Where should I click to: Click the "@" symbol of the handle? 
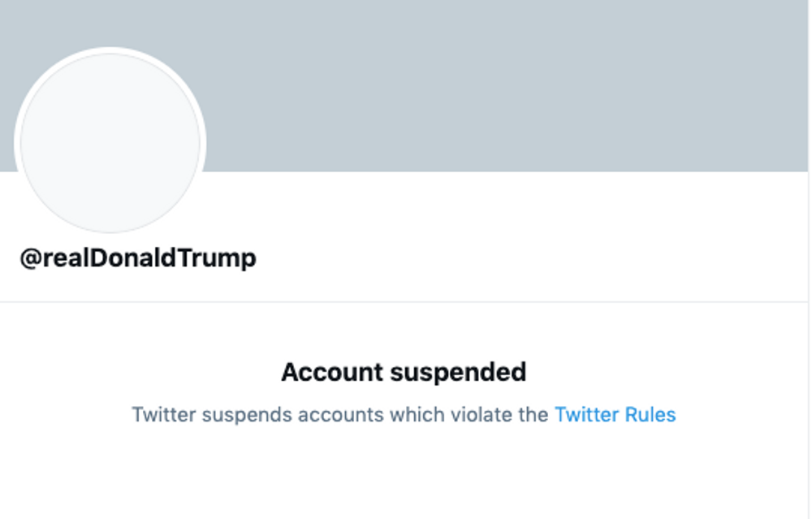[30, 258]
